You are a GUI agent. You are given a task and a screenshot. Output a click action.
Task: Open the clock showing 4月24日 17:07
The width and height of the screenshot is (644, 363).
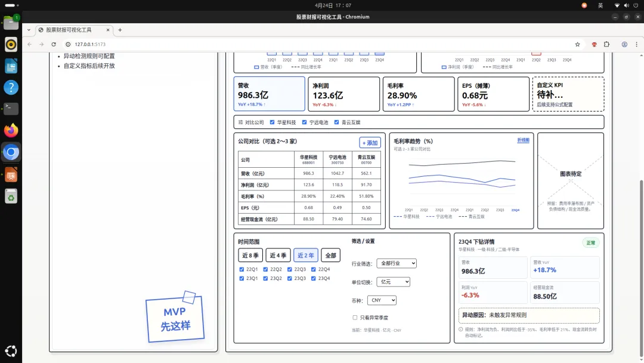pyautogui.click(x=333, y=5)
